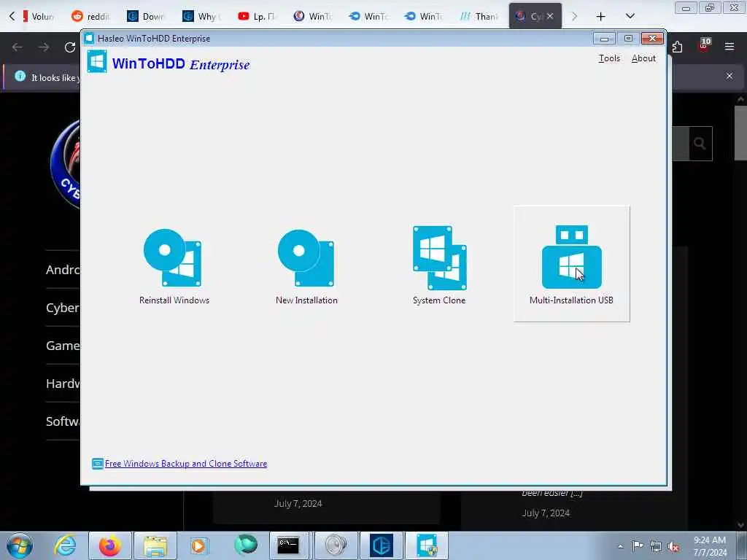747x560 pixels.
Task: Expand the list all tabs dropdown
Action: [x=630, y=16]
